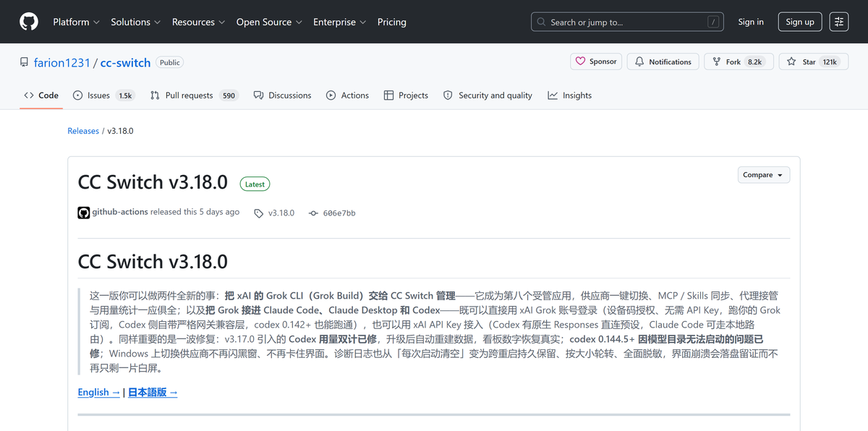The width and height of the screenshot is (868, 431).
Task: Expand the Open Source menu
Action: (x=269, y=22)
